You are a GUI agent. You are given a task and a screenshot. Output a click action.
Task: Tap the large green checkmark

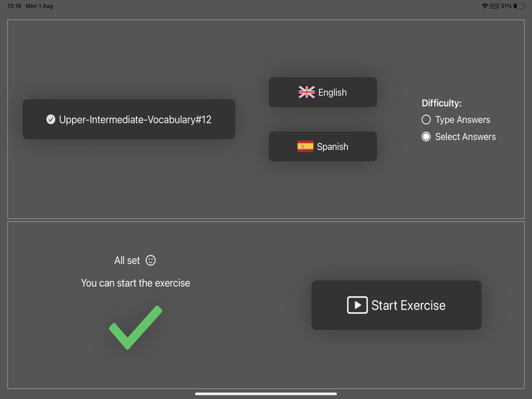click(x=136, y=327)
